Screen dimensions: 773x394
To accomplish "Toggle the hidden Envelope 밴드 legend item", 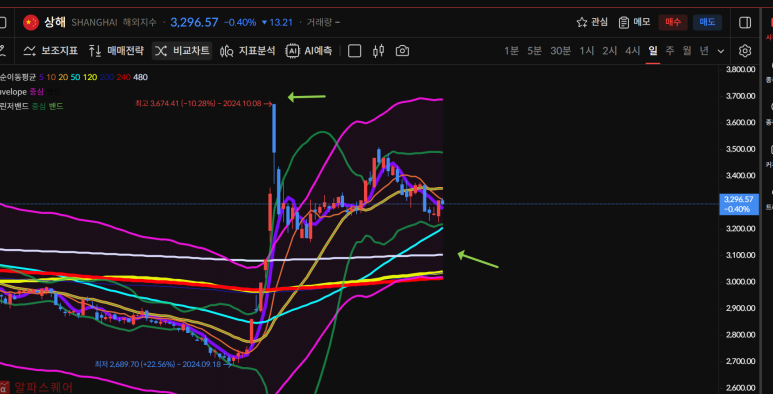I will coord(53,92).
